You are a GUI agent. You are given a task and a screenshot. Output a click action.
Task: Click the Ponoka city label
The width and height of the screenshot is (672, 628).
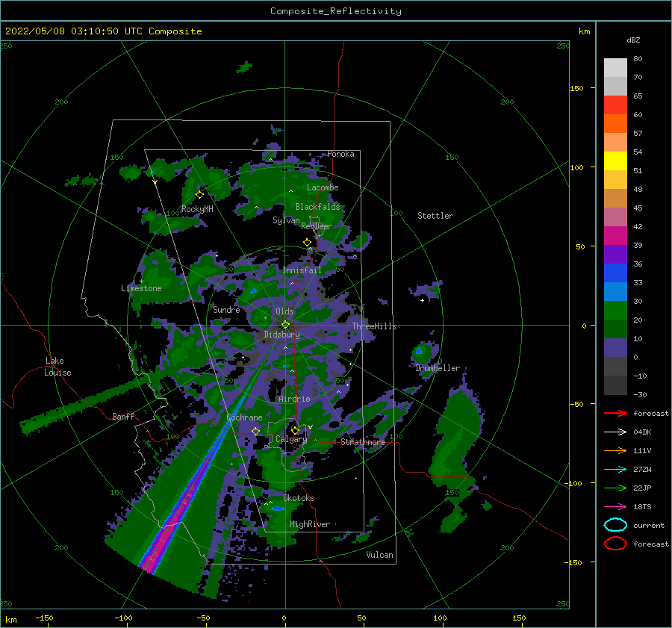[x=340, y=154]
